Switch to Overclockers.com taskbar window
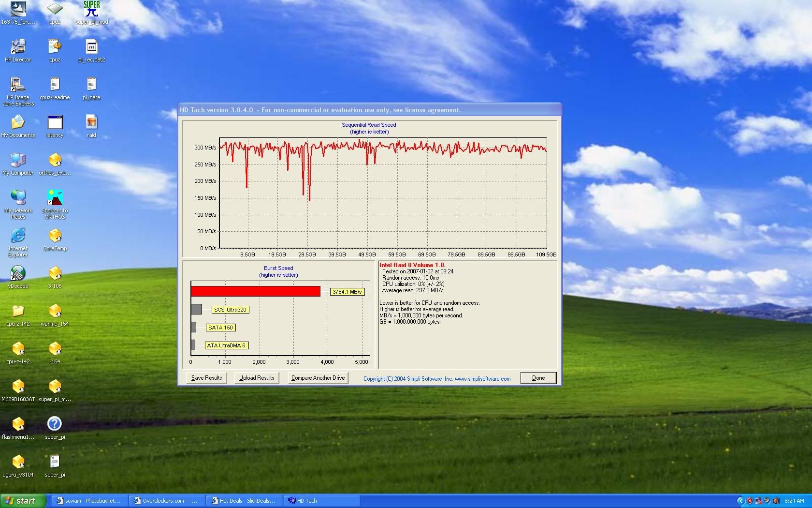The image size is (812, 508). point(166,501)
